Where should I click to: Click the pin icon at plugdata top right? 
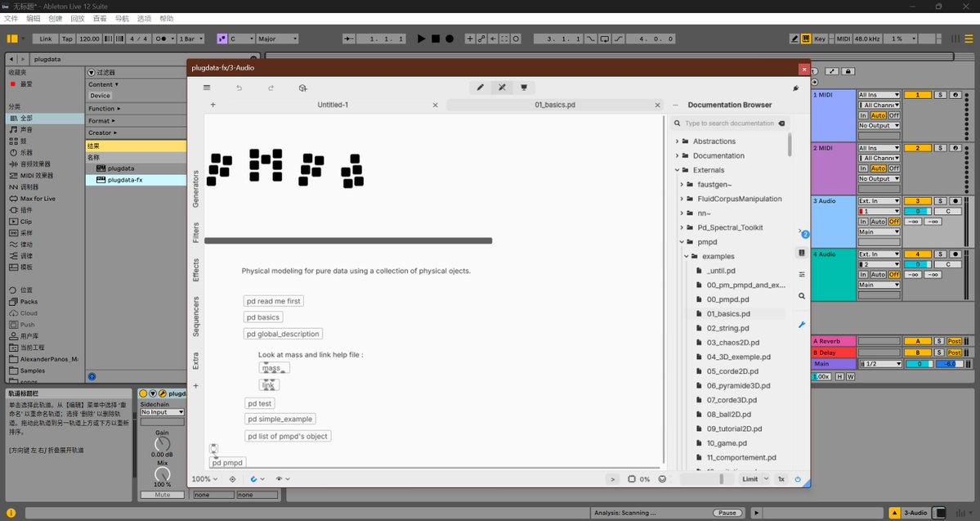coord(795,88)
